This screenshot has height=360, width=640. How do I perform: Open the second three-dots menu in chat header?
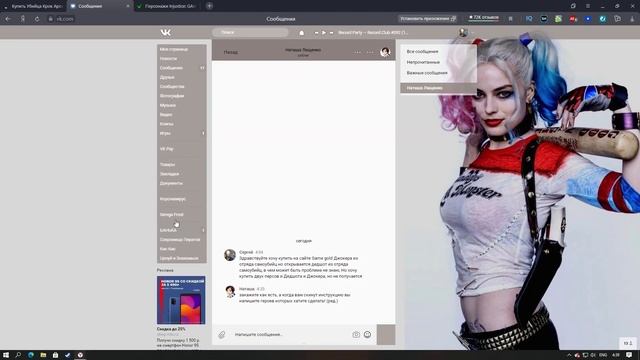tap(370, 52)
